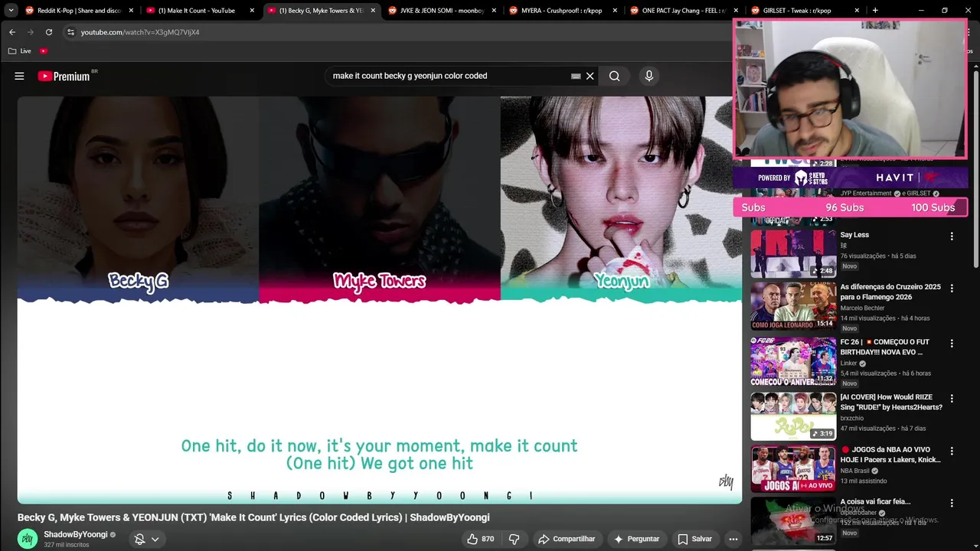Screen dimensions: 980x551
Task: Open Say Less video thumbnail
Action: pyautogui.click(x=793, y=253)
